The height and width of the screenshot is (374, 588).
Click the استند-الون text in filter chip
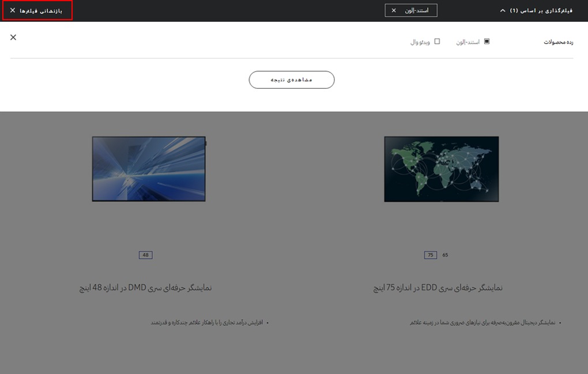click(417, 10)
